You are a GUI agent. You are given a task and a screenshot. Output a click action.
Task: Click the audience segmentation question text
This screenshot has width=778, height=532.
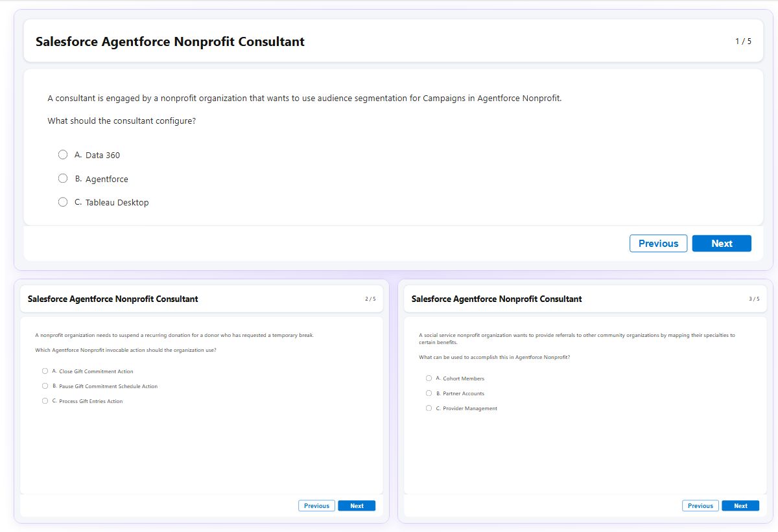point(305,98)
